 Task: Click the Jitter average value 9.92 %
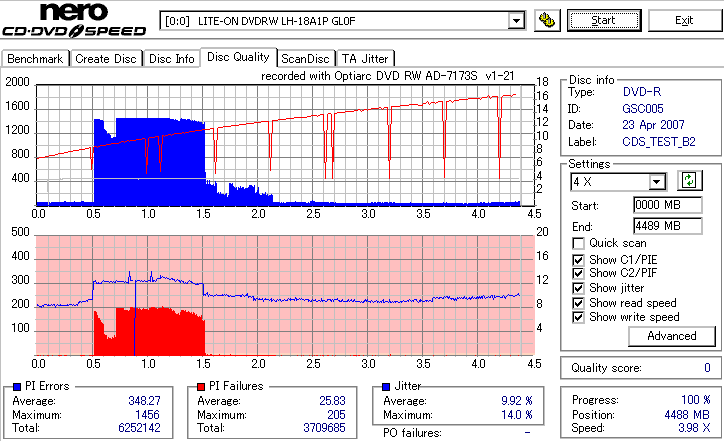click(517, 401)
